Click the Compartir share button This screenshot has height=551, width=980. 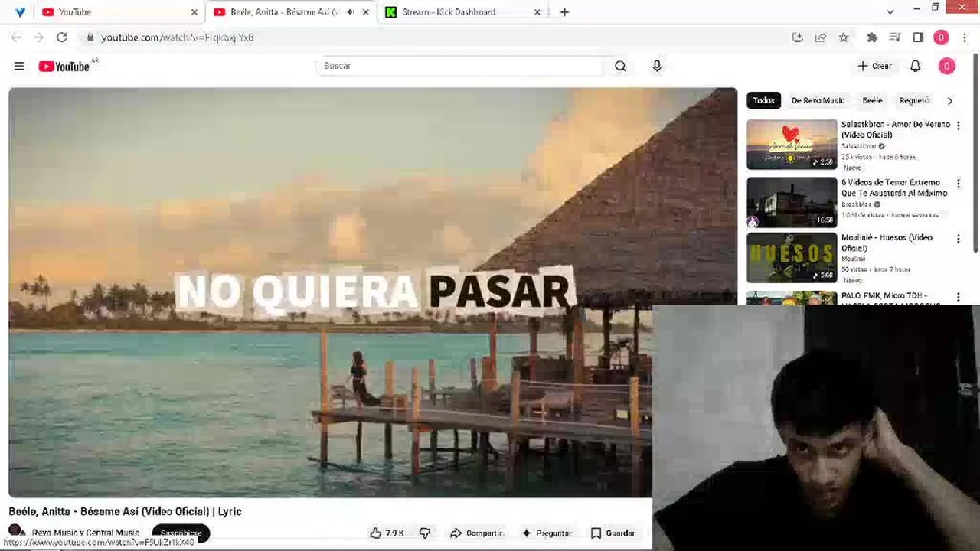(x=476, y=533)
